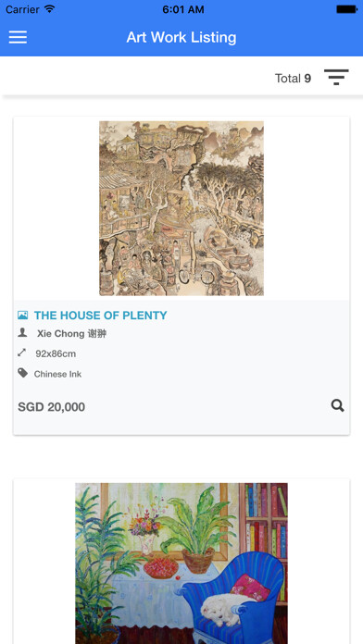
Task: Click the dimensions arrow icon near 92x86cm
Action: 22,353
